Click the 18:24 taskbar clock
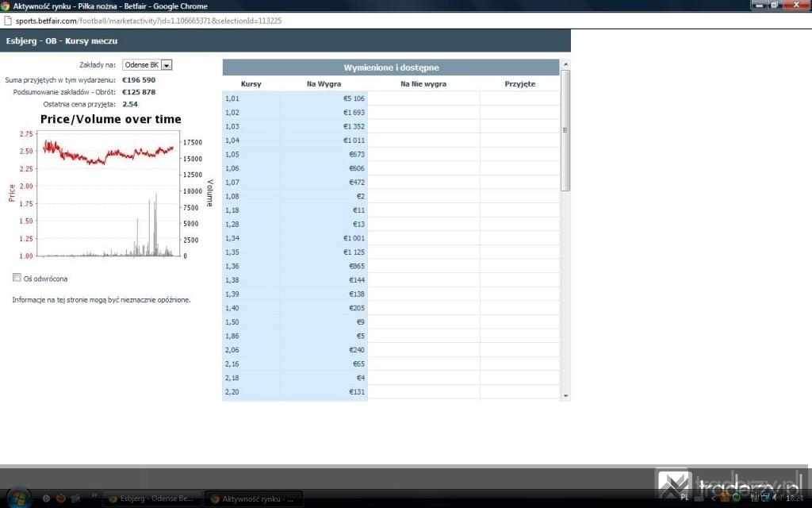812x508 pixels. click(795, 498)
